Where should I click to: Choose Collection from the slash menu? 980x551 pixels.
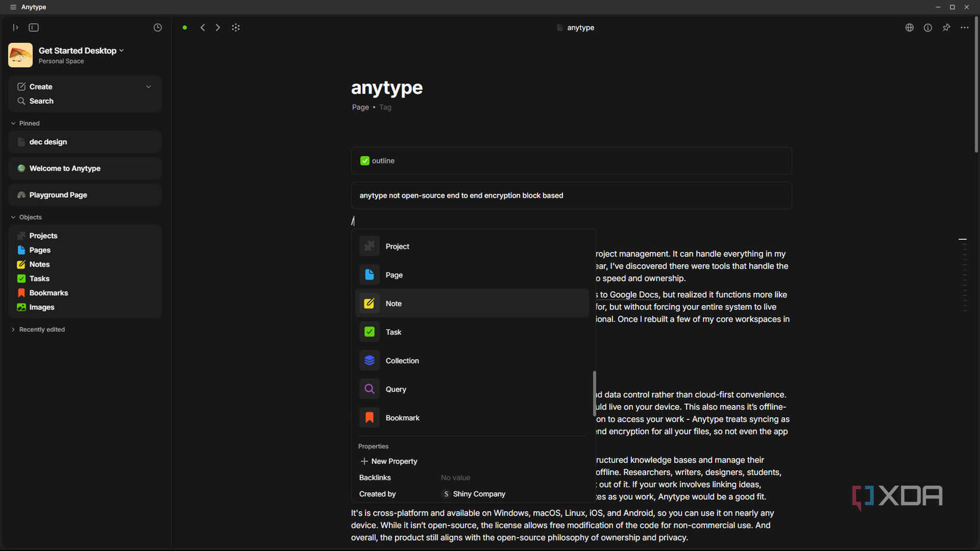(472, 360)
